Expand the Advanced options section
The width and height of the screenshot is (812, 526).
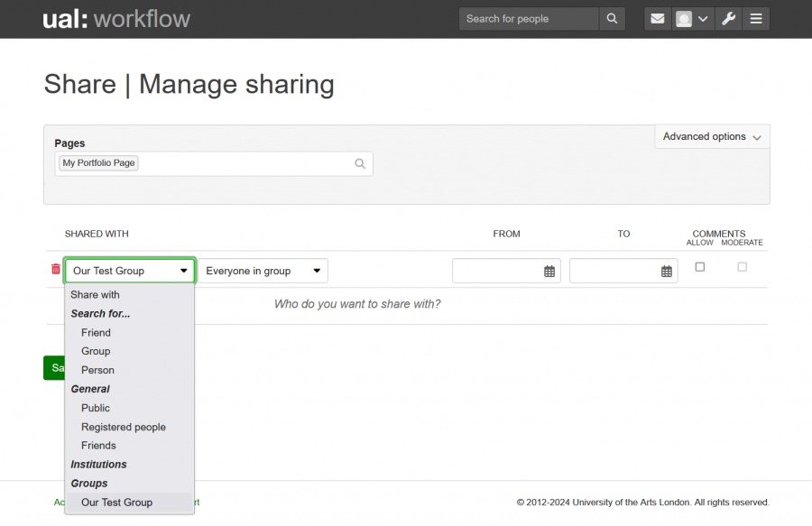[x=711, y=136]
